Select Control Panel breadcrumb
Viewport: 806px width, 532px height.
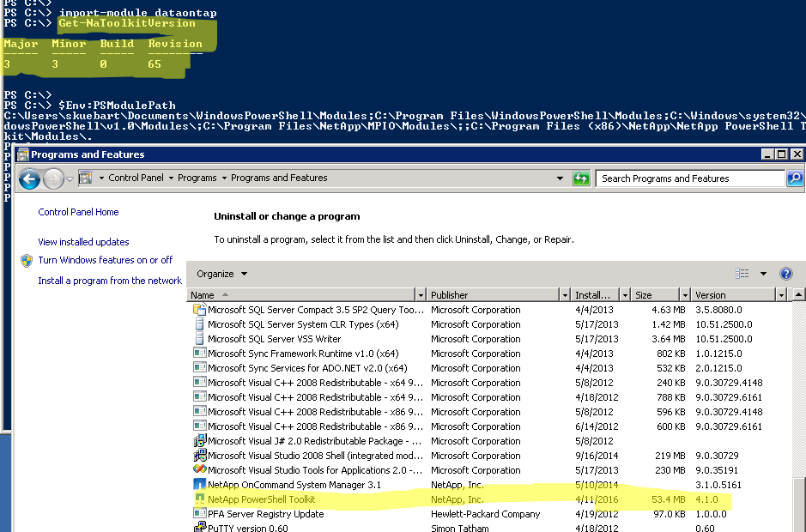click(136, 178)
